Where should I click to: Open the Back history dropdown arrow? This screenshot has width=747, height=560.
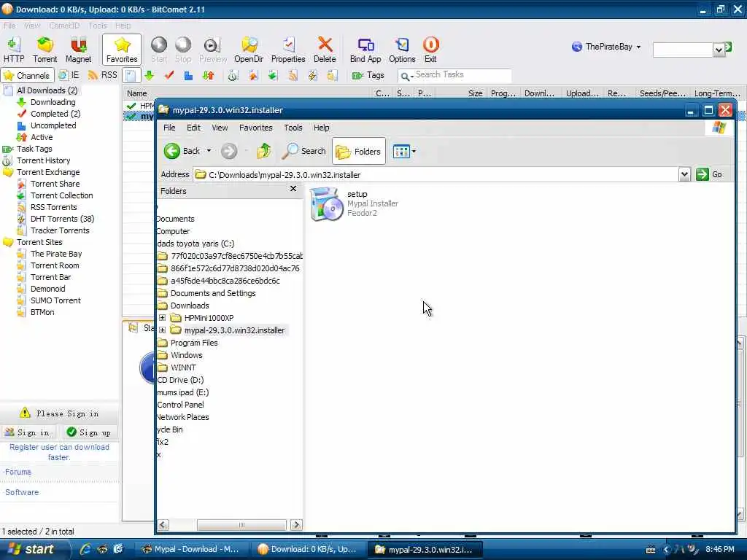click(209, 151)
